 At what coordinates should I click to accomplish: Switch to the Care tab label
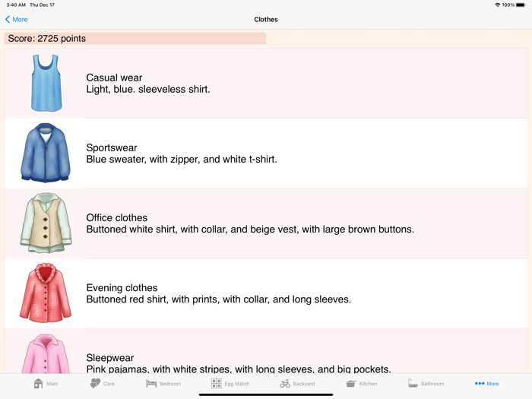click(x=109, y=384)
